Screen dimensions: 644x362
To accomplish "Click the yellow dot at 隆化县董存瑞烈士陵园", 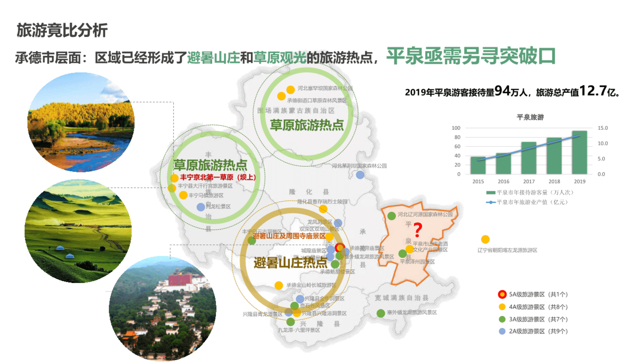I will pos(323,209).
